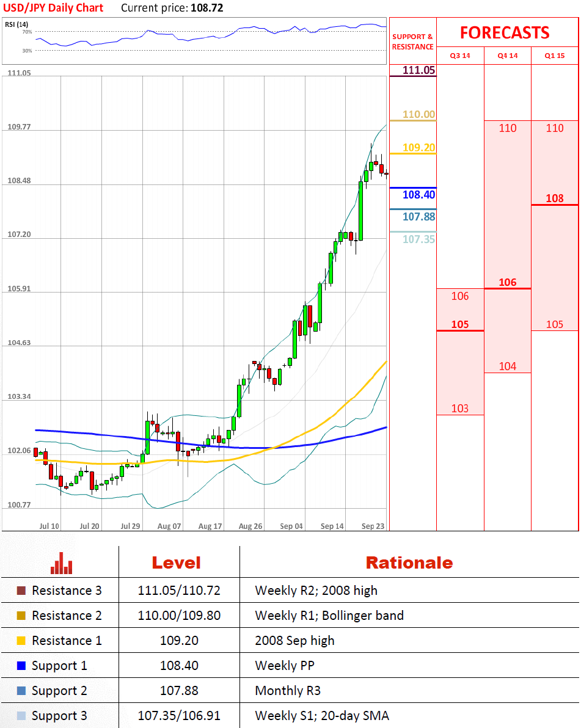Click the 102.06 price axis label
Viewport: 581px width, 728px height.
click(19, 451)
